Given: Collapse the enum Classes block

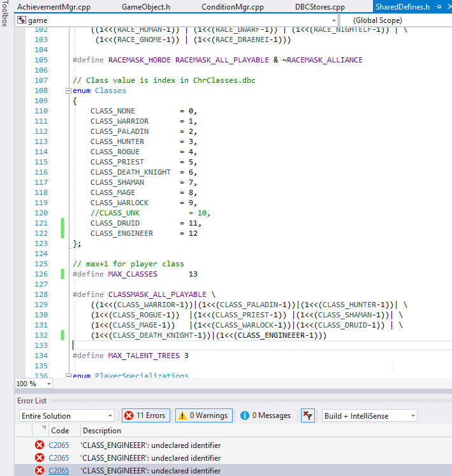Looking at the screenshot, I should pyautogui.click(x=68, y=90).
